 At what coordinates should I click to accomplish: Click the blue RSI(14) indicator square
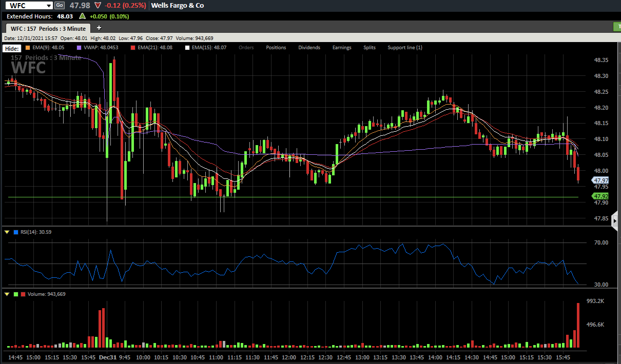click(16, 232)
